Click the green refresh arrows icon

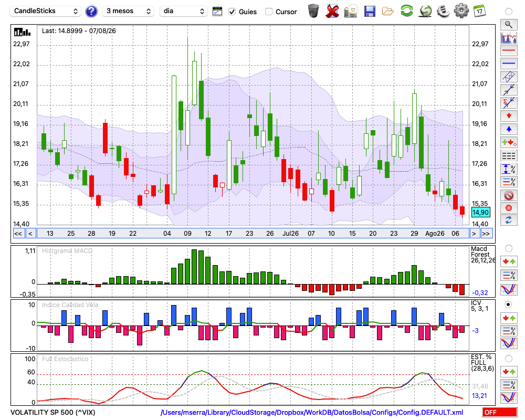406,10
